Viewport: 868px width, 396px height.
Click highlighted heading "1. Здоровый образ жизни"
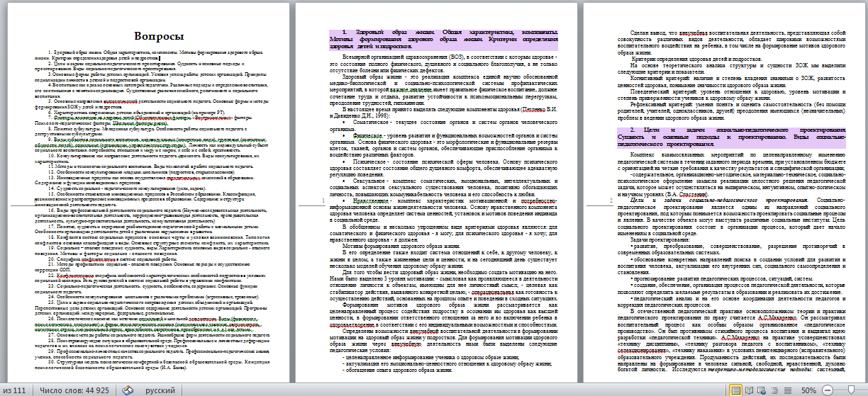tap(439, 37)
